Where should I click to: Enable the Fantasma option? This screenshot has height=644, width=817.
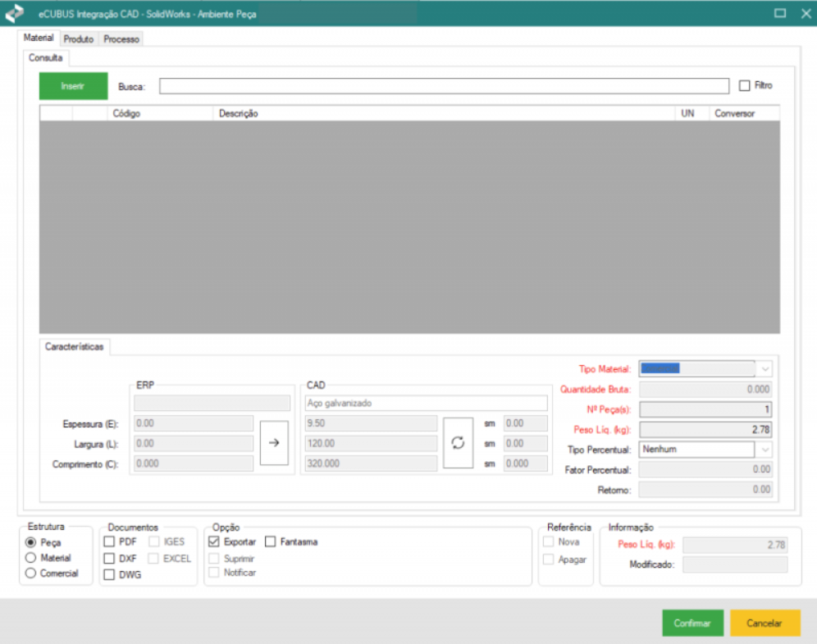coord(271,541)
